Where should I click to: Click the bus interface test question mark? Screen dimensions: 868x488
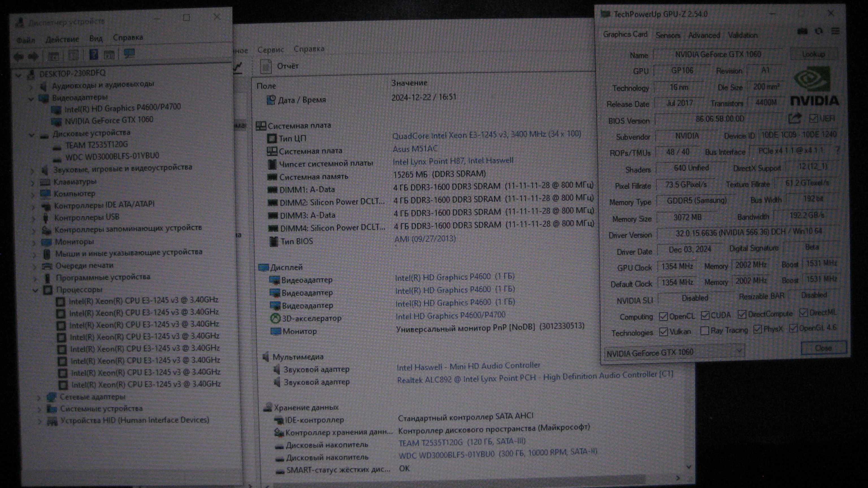pos(838,151)
